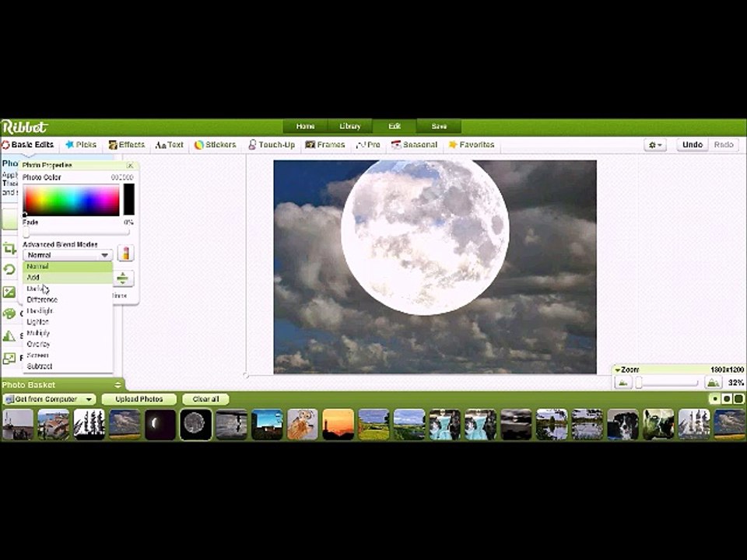
Task: Open the Library tab
Action: coord(349,126)
